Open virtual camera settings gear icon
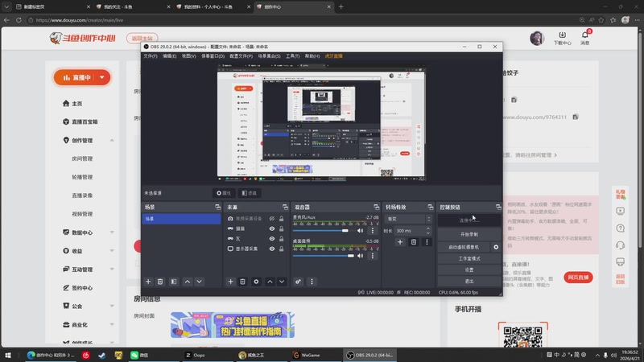Viewport: 644px width, 362px height. (496, 247)
